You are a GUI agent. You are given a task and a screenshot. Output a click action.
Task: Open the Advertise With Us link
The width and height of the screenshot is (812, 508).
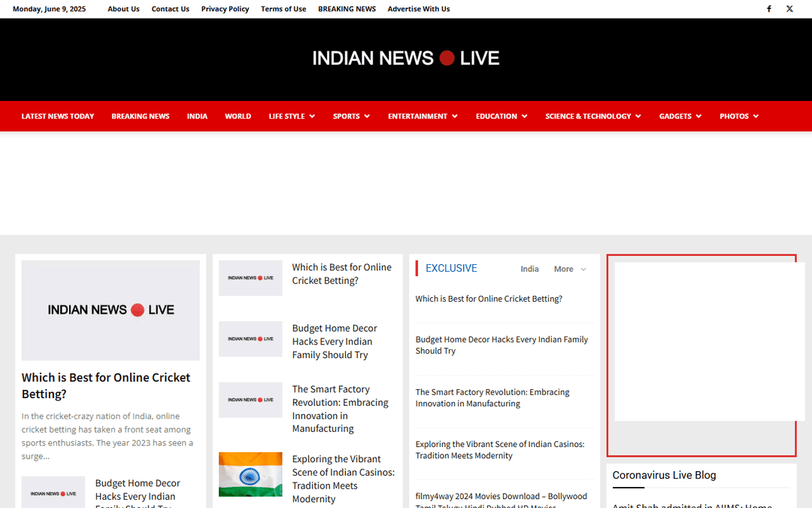point(419,9)
